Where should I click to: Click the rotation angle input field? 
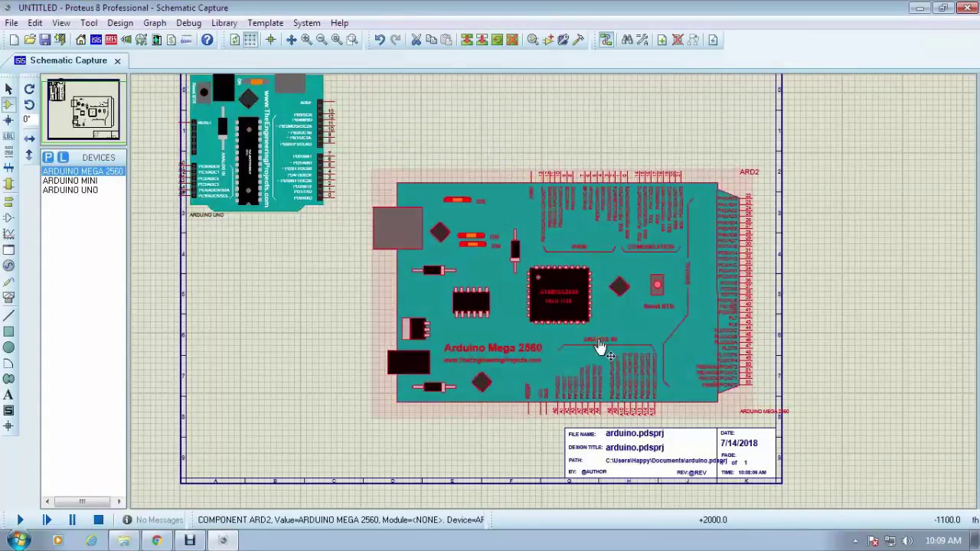[x=29, y=119]
